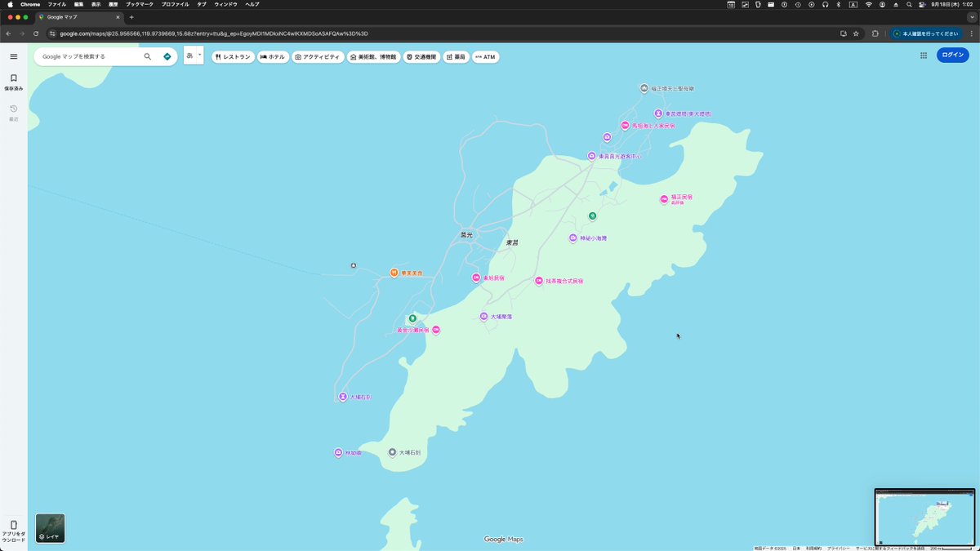Open the Recent (最近) history panel

(x=14, y=113)
